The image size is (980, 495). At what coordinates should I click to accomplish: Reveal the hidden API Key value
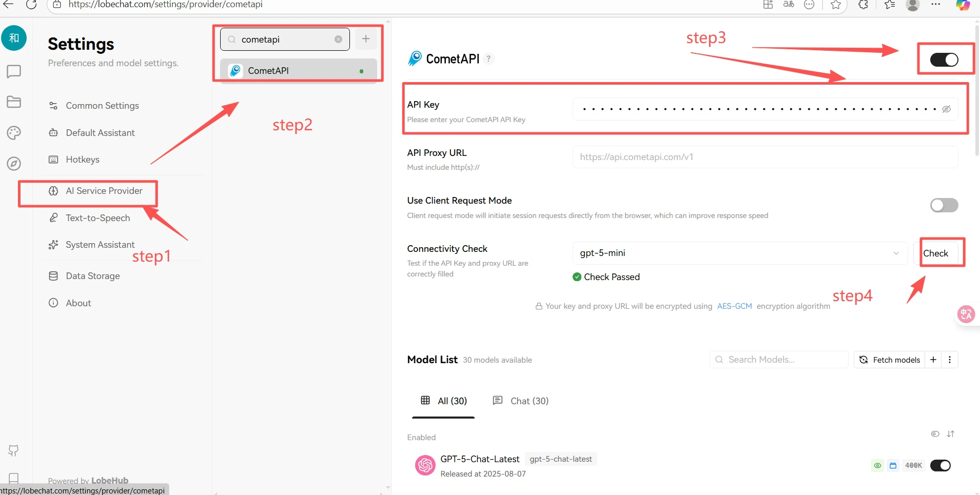(946, 109)
